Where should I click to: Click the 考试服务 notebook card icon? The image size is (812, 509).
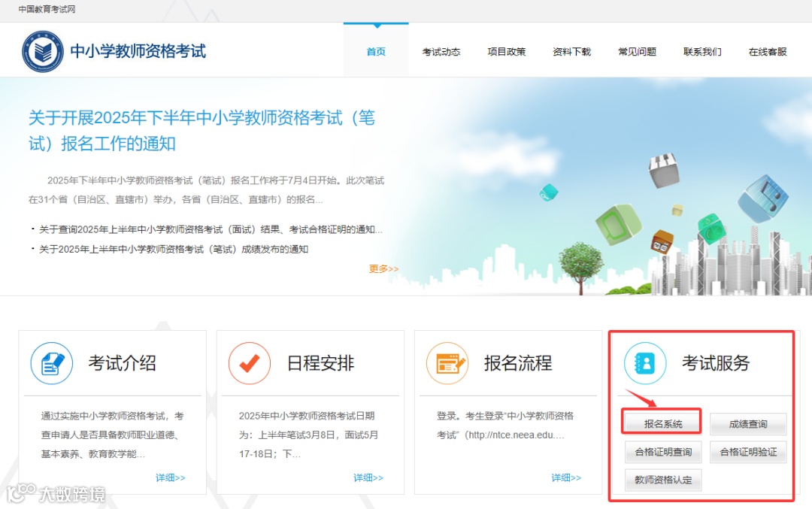[x=645, y=363]
